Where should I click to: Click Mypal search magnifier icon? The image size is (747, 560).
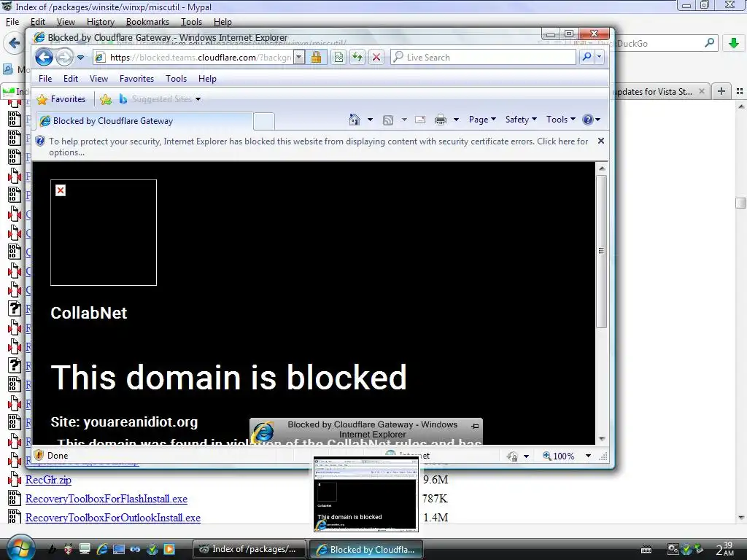point(709,43)
